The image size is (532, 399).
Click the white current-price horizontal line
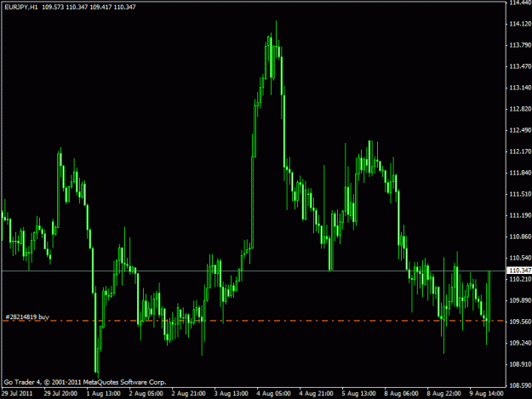254,271
